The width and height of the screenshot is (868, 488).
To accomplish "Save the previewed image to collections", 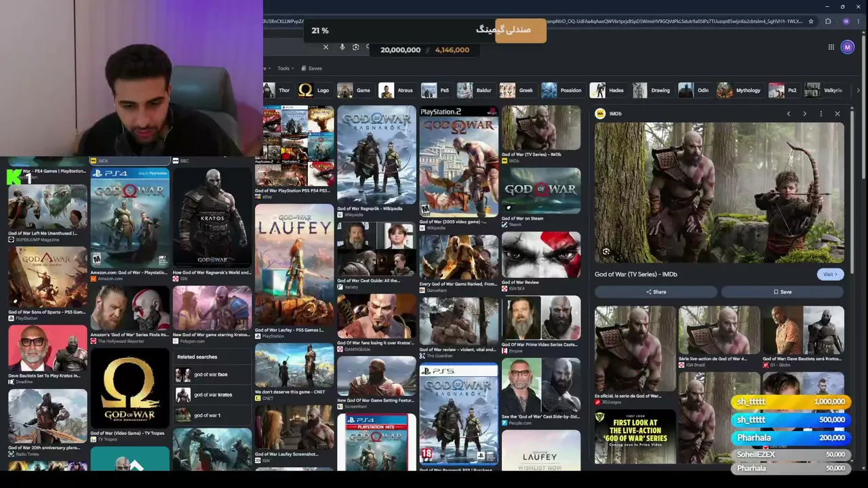I will [783, 292].
